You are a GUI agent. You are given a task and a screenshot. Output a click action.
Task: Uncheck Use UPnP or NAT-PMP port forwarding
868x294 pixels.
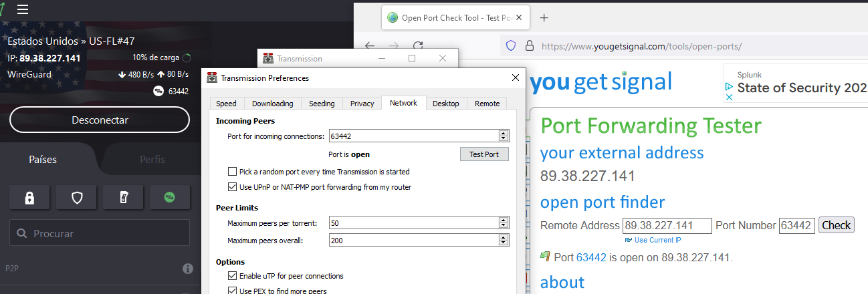point(233,187)
